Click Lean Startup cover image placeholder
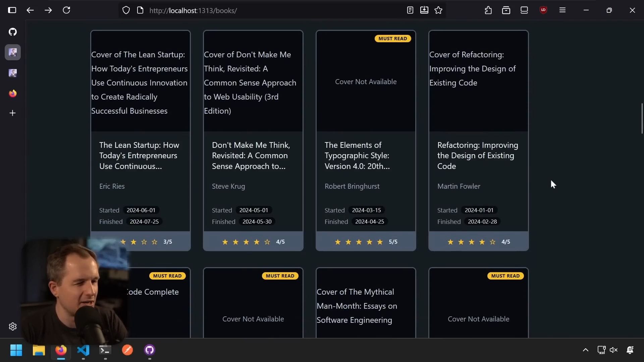Screen dimensions: 644x362 pyautogui.click(x=140, y=82)
